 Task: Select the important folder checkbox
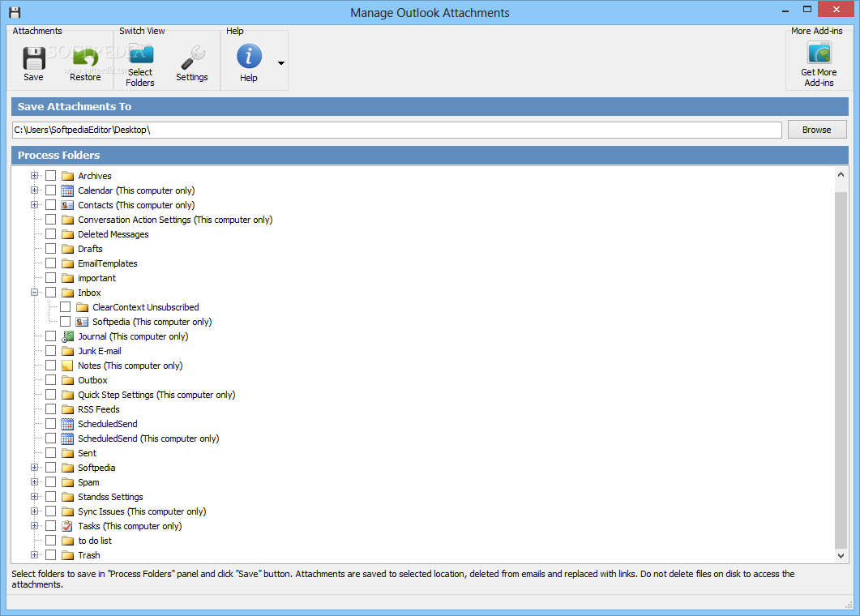50,277
